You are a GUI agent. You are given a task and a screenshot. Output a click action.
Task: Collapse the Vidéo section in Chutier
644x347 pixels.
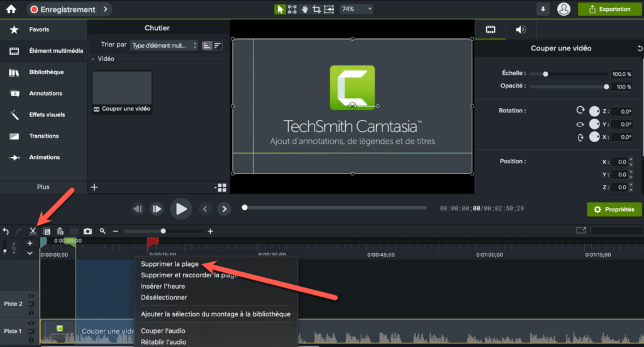point(93,59)
